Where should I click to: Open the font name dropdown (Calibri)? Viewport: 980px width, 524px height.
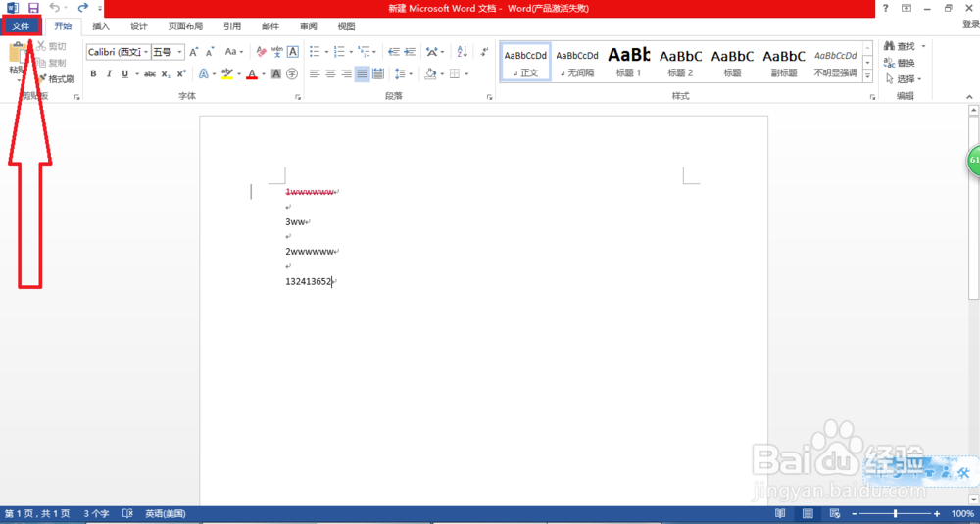146,52
